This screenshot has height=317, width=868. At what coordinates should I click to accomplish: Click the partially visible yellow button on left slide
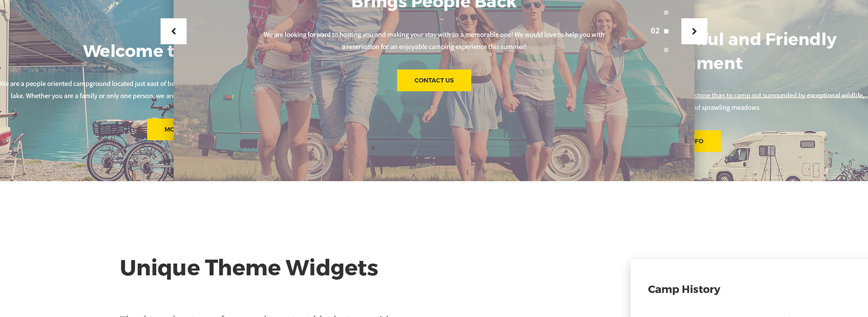pos(161,129)
